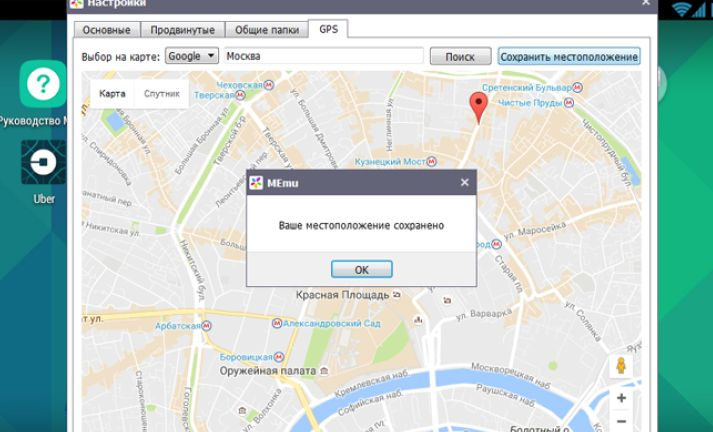
Task: Select the GPS tab
Action: [x=328, y=29]
